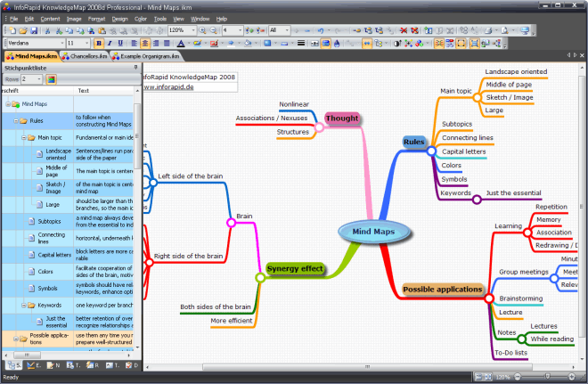Pin the Stichpunktliste panel
The image size is (588, 384).
(135, 68)
